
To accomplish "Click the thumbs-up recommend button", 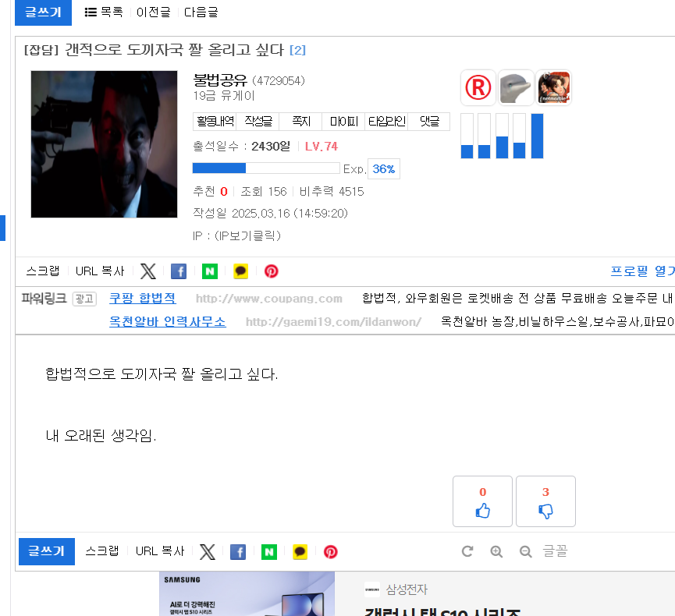I will click(x=482, y=501).
